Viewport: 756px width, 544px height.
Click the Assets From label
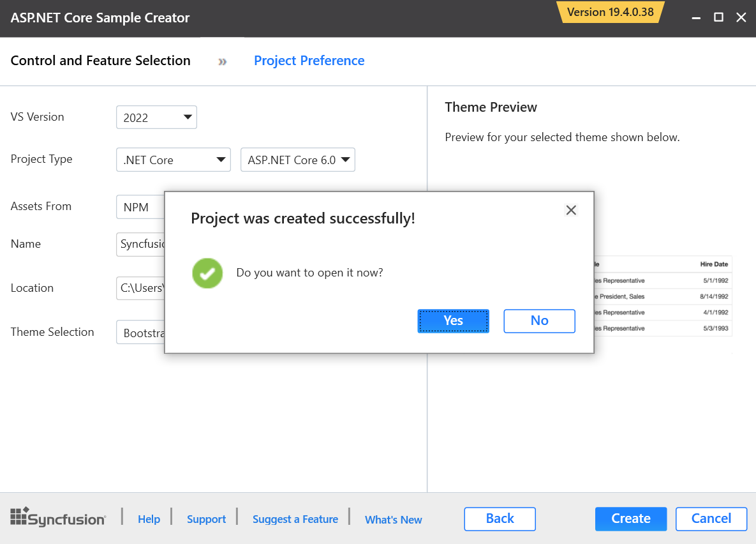pyautogui.click(x=41, y=206)
